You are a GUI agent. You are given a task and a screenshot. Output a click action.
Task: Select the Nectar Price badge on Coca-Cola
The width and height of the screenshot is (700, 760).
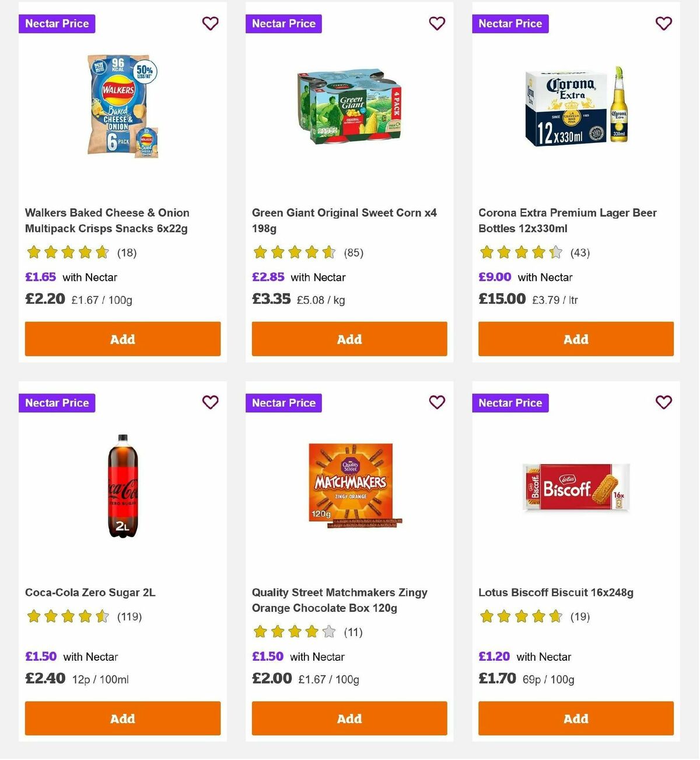[57, 403]
